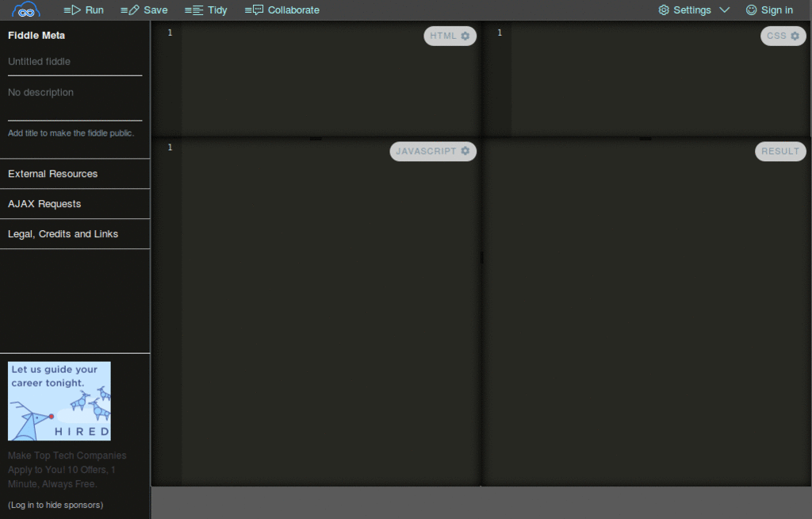Open the JavaScript panel settings gear
The width and height of the screenshot is (812, 519).
coord(464,151)
